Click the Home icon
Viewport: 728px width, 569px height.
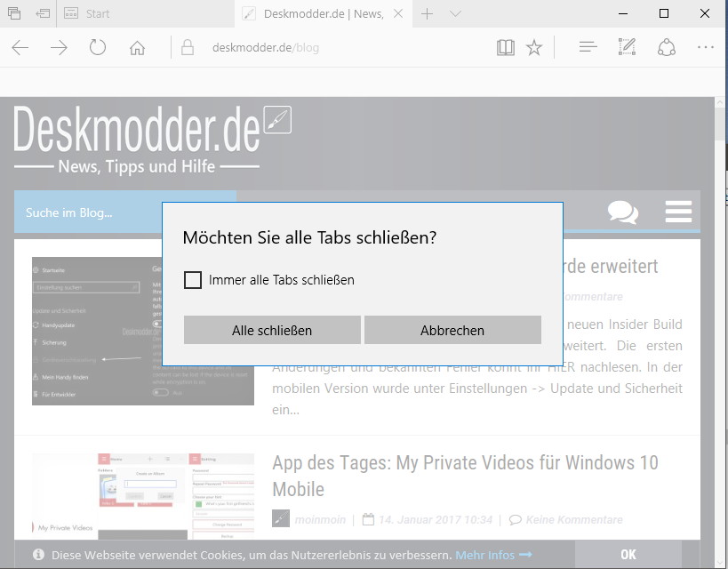tap(137, 47)
